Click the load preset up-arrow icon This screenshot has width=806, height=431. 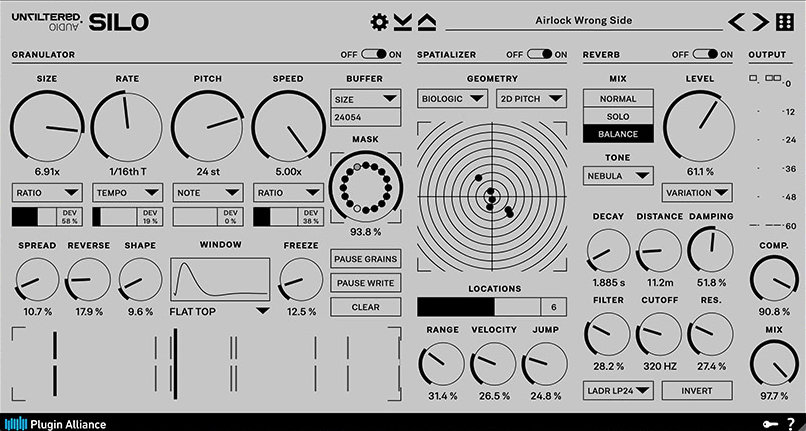coord(427,22)
